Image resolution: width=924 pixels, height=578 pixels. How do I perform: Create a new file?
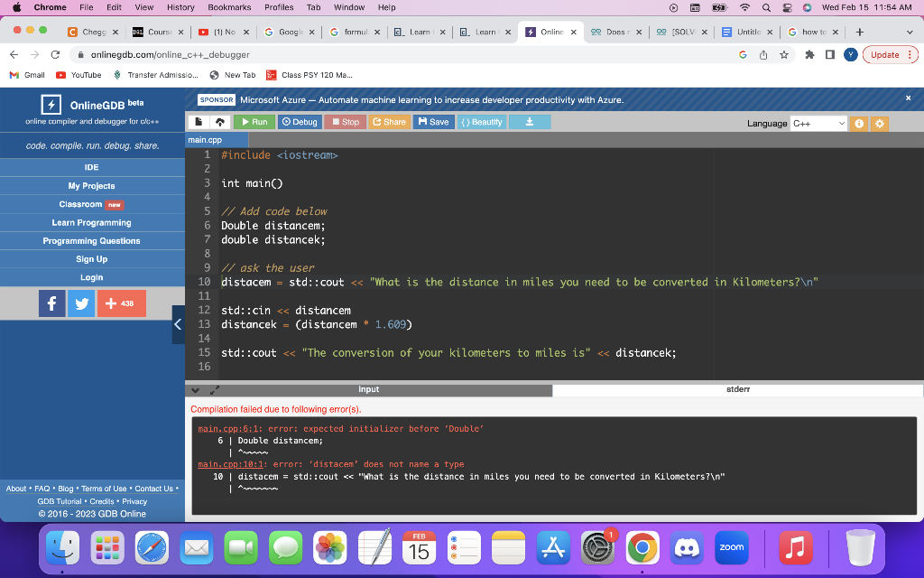pyautogui.click(x=197, y=121)
